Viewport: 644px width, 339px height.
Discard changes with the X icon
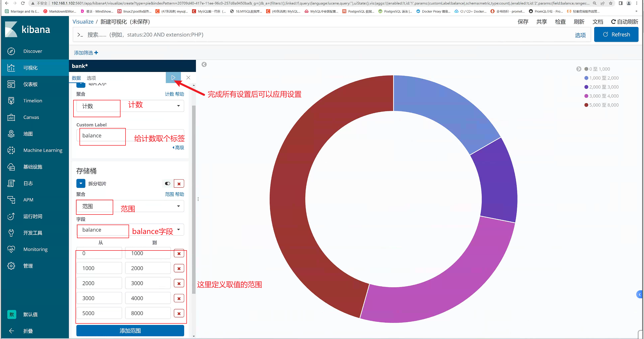(x=188, y=77)
